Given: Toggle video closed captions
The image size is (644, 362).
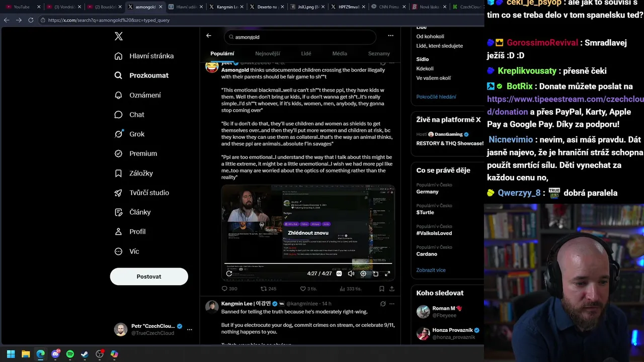Looking at the screenshot, I should (x=339, y=274).
